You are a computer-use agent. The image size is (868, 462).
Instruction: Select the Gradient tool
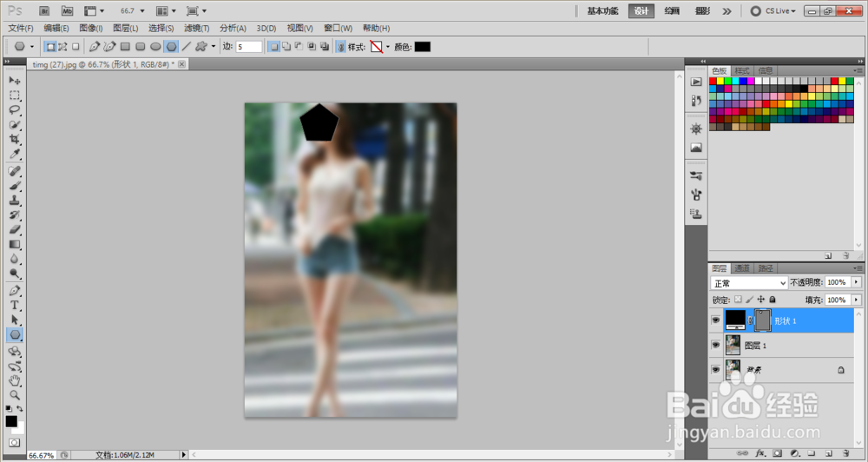(15, 244)
